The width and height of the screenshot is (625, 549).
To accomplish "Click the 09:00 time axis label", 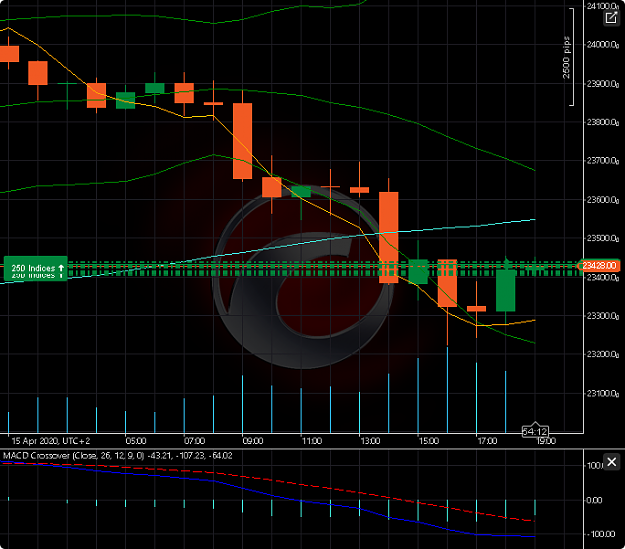I will click(x=253, y=441).
